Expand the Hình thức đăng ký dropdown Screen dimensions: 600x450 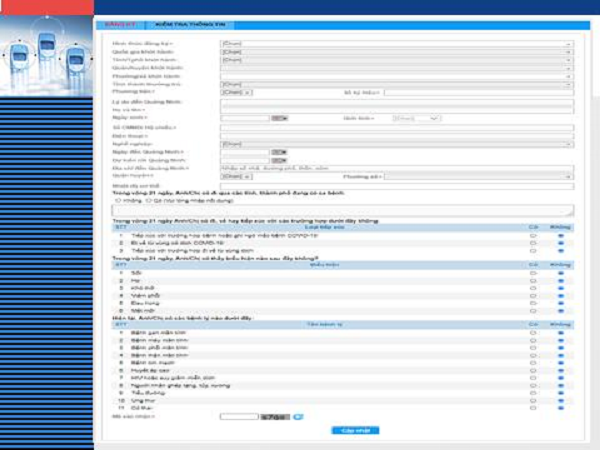point(396,45)
